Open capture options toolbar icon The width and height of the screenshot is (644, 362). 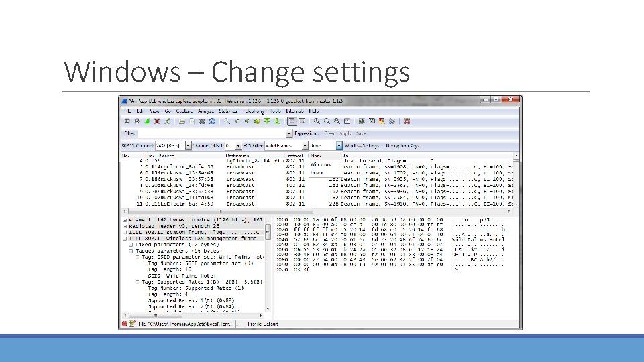coord(137,121)
